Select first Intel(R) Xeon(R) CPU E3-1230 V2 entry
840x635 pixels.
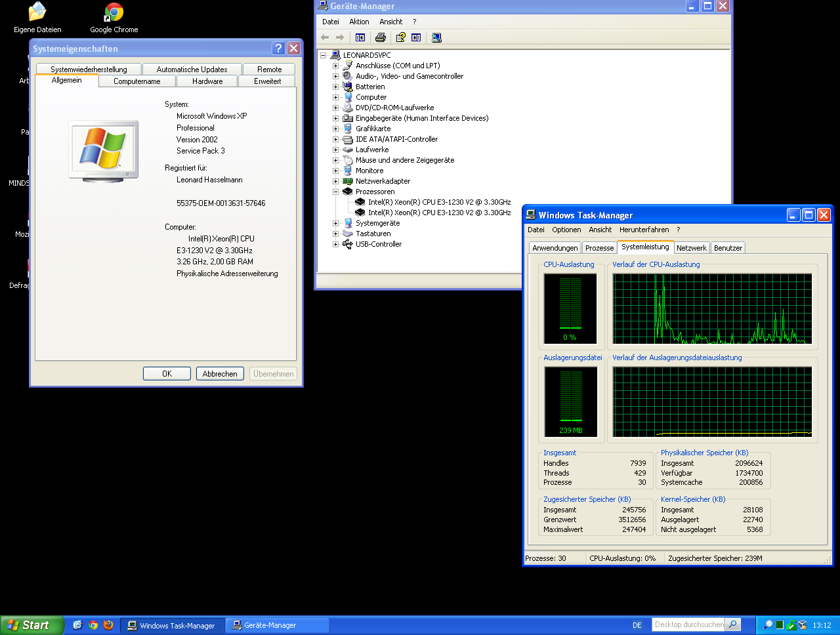pyautogui.click(x=439, y=202)
